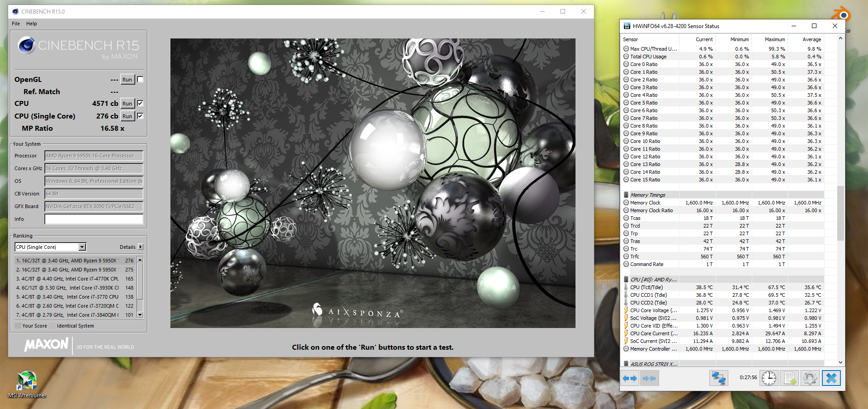The image size is (868, 409).
Task: Select ranking row 2 scoring 275
Action: (x=75, y=270)
